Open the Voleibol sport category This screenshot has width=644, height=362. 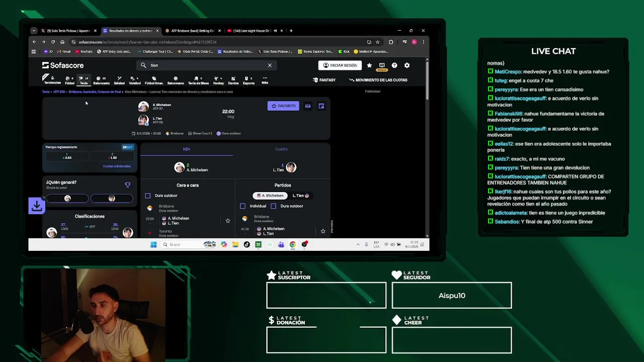click(134, 80)
